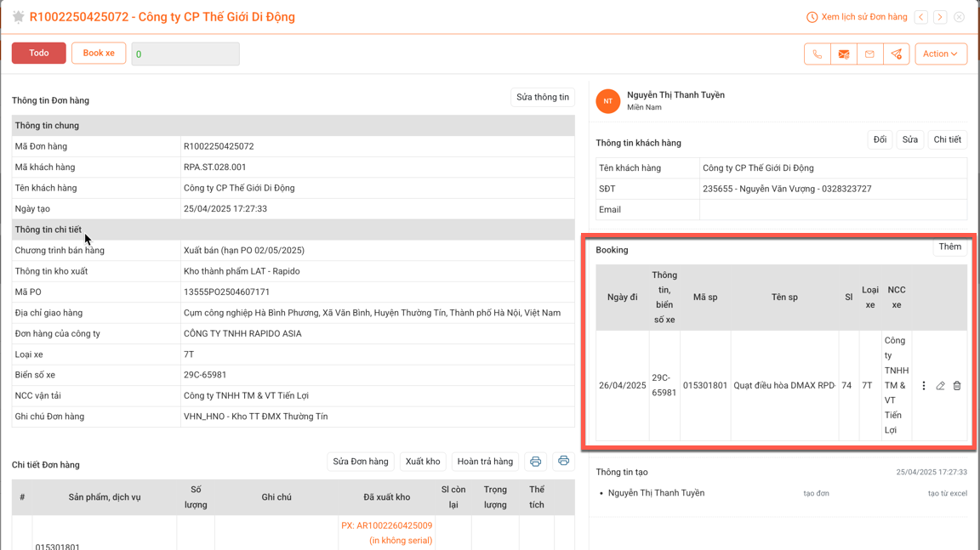Click Kho thành phẩm LAT - Rapido
Viewport: 980px width, 550px height.
click(242, 271)
